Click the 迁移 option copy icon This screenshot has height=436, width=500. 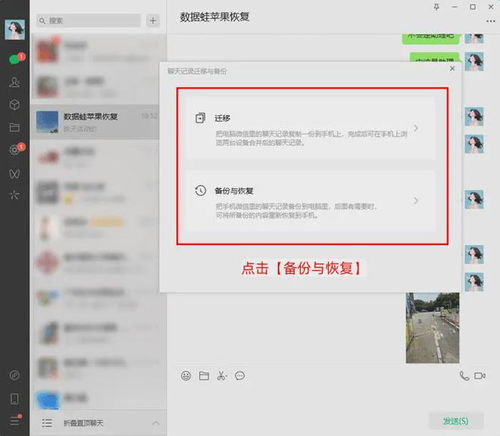[200, 118]
